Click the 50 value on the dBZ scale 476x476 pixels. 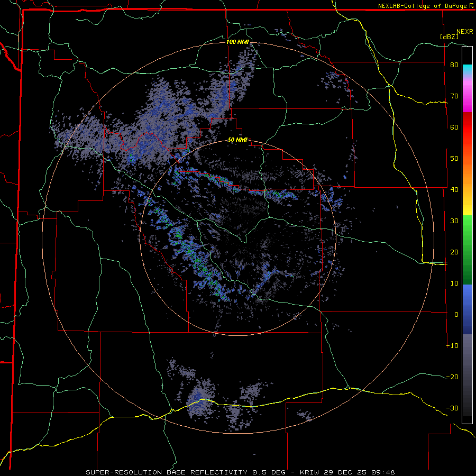[x=454, y=159]
